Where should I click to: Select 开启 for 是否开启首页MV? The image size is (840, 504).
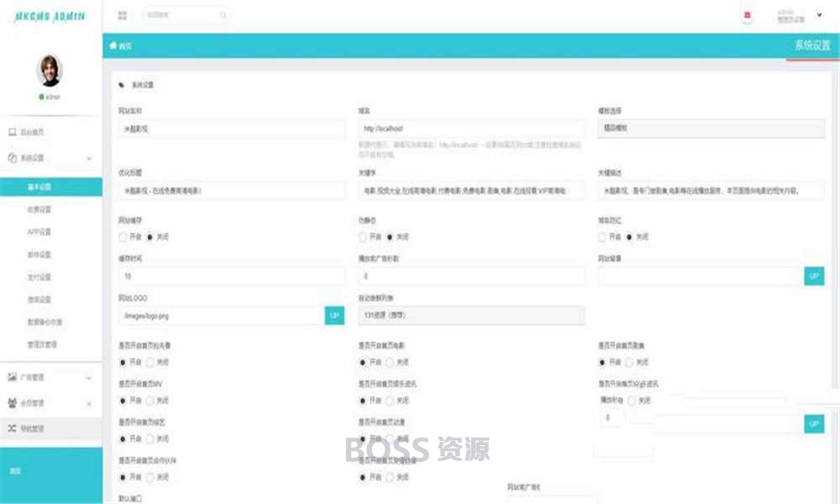coord(123,401)
